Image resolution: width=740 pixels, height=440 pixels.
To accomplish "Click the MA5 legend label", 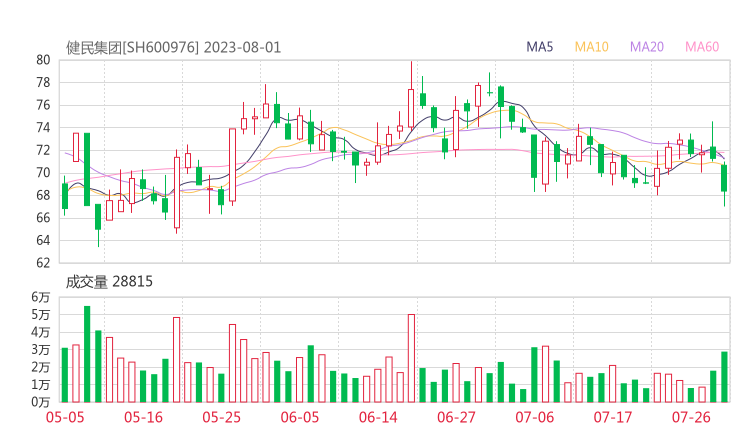I will [x=539, y=47].
